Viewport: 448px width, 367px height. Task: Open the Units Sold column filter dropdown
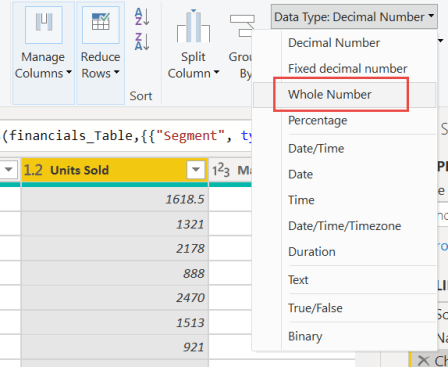click(196, 170)
